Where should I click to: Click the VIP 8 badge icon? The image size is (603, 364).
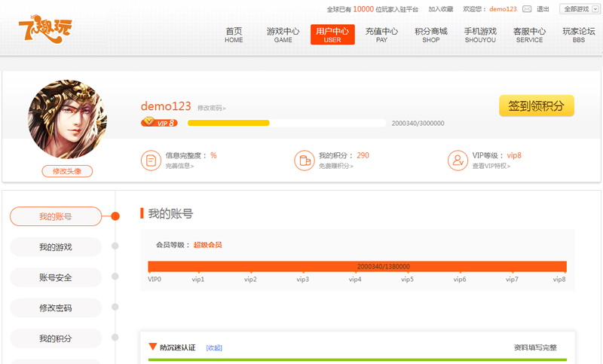pos(159,123)
